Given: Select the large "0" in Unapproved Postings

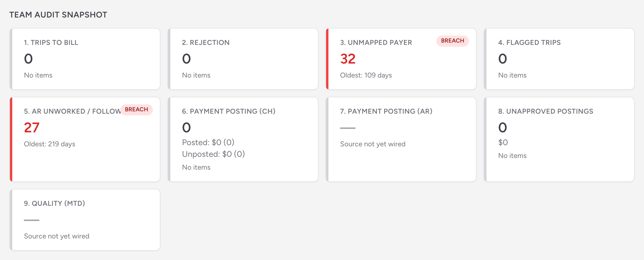Looking at the screenshot, I should tap(503, 128).
